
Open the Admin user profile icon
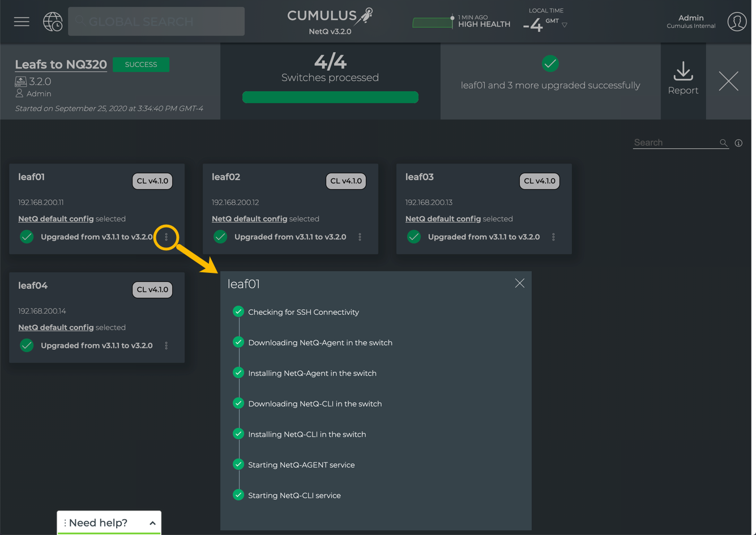736,22
